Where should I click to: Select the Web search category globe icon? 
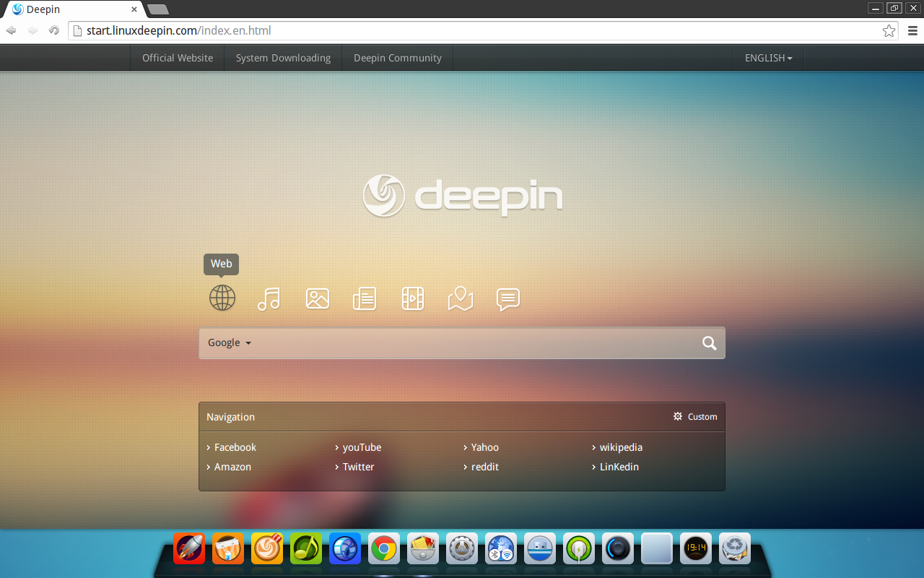[x=222, y=298]
